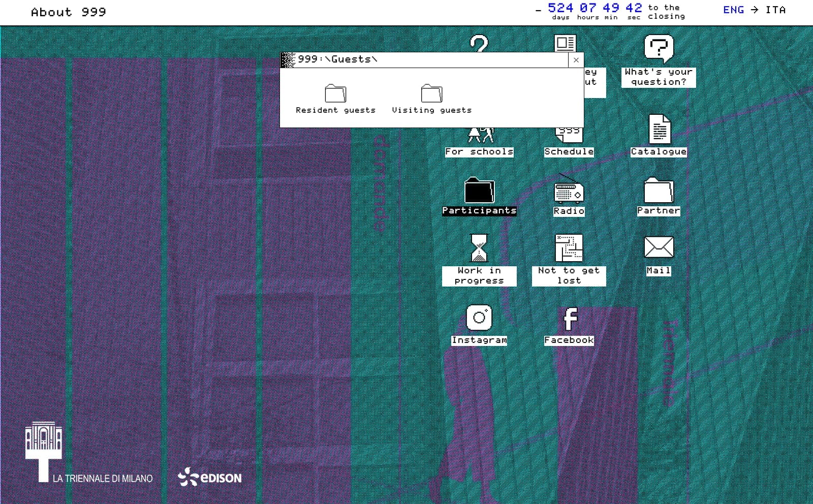The width and height of the screenshot is (813, 504).
Task: Open the Mail envelope icon
Action: click(x=659, y=247)
